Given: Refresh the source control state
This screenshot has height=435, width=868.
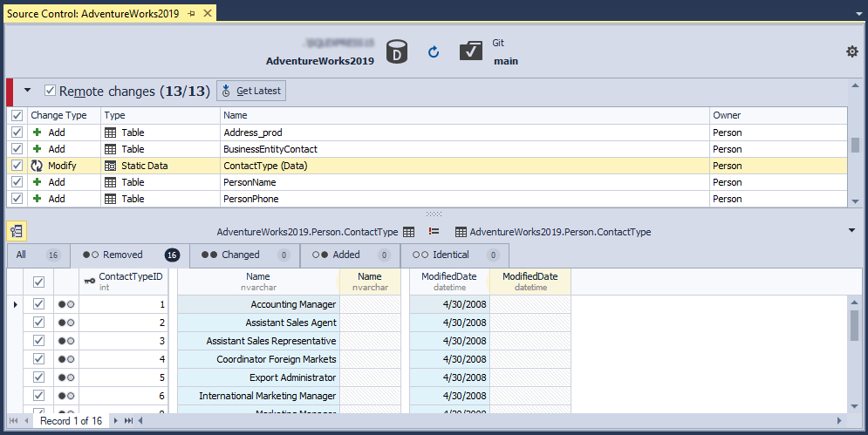Looking at the screenshot, I should coord(434,52).
